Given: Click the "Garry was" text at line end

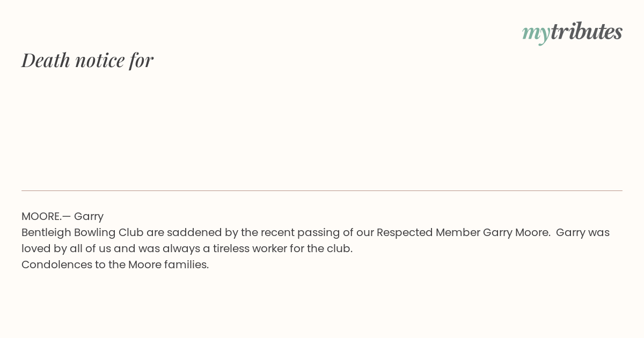Looking at the screenshot, I should (x=583, y=233).
